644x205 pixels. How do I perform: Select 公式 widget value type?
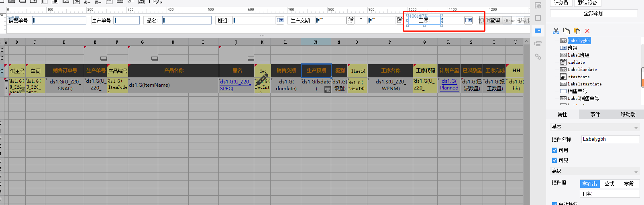click(609, 184)
